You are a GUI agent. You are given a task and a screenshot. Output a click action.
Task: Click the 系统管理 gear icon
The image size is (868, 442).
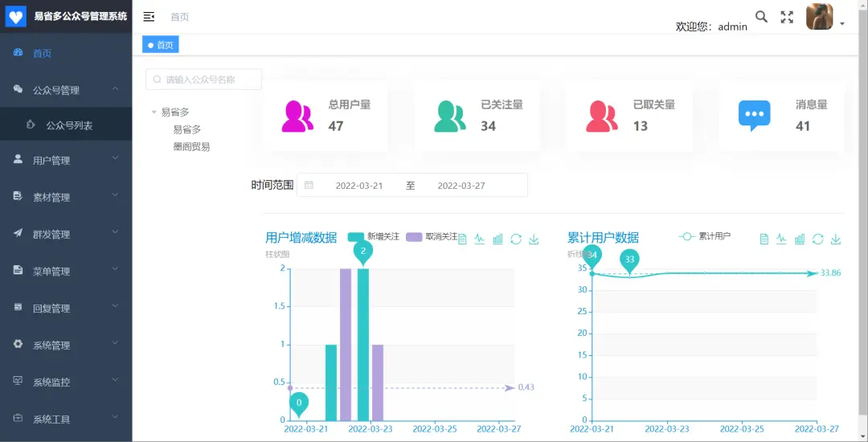(18, 344)
